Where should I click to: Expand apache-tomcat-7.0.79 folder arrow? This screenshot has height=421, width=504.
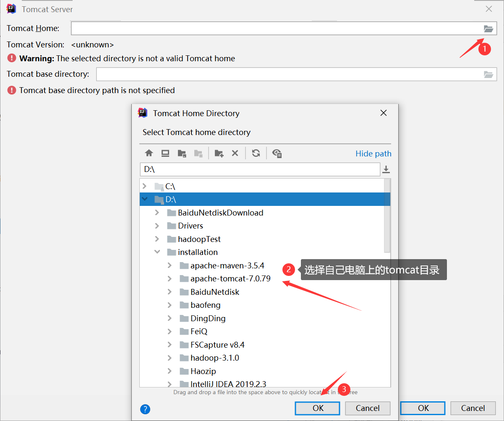170,278
